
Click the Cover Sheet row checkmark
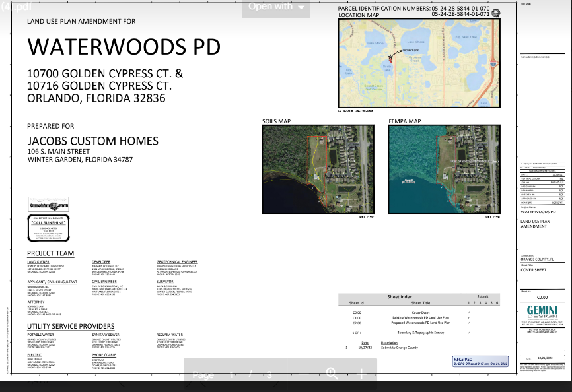468,313
